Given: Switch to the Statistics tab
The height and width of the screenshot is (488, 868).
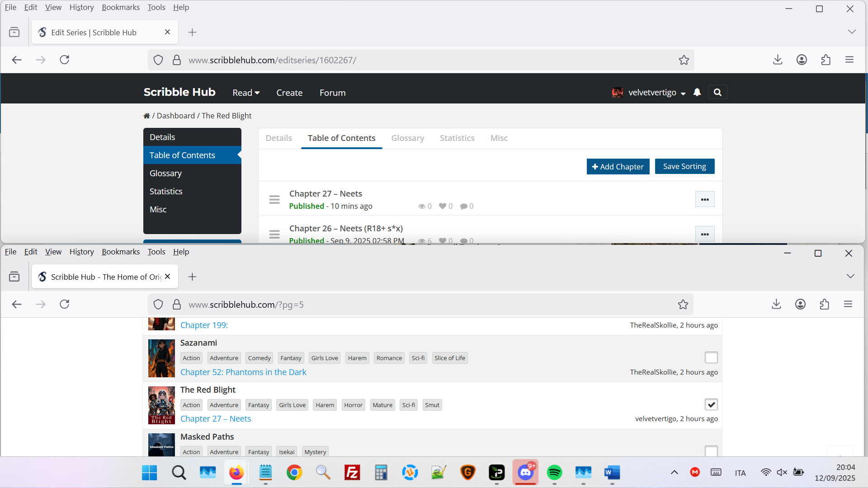Looking at the screenshot, I should coord(457,138).
